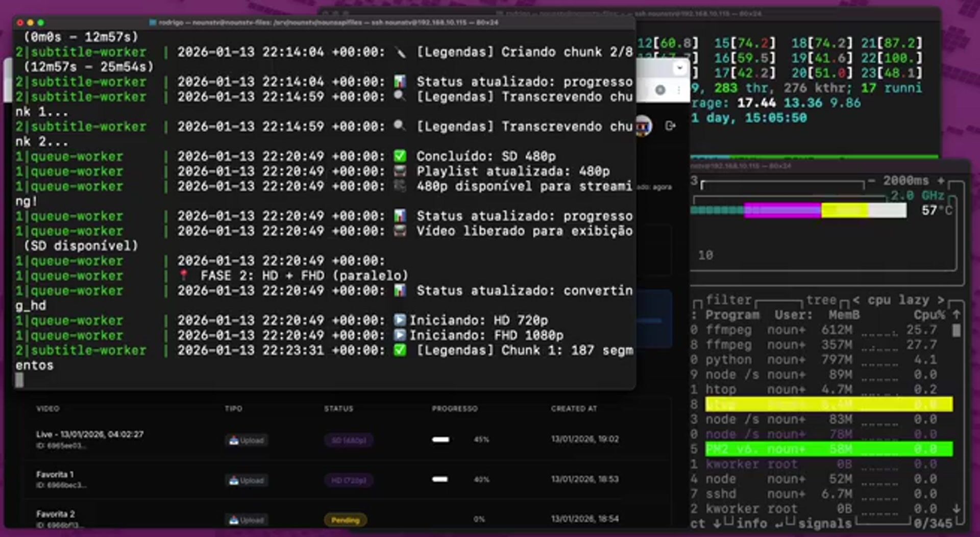Open the 'Favorita 2' video entry
980x537 pixels.
point(56,514)
